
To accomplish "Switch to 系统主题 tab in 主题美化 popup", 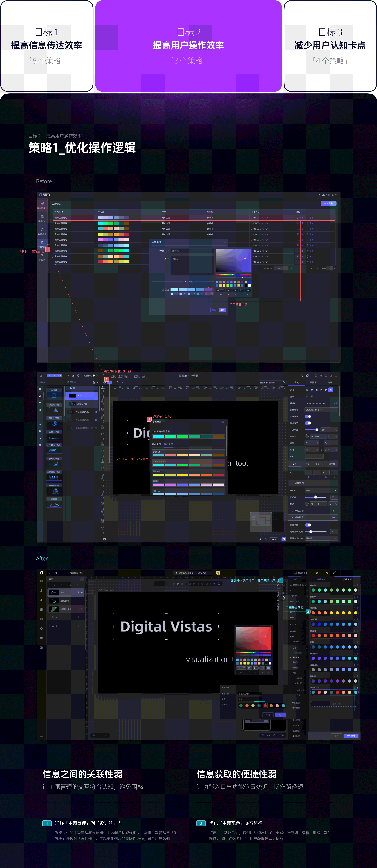I will [x=156, y=444].
